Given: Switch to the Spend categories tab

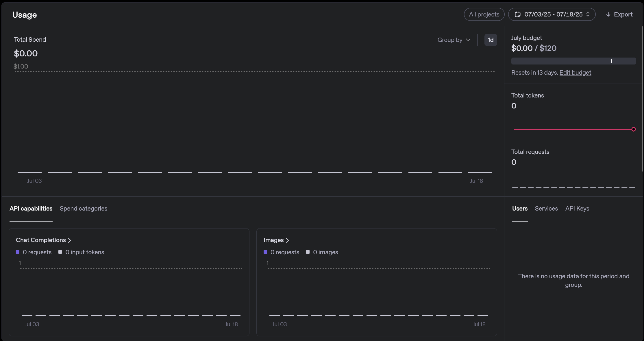Looking at the screenshot, I should point(84,209).
